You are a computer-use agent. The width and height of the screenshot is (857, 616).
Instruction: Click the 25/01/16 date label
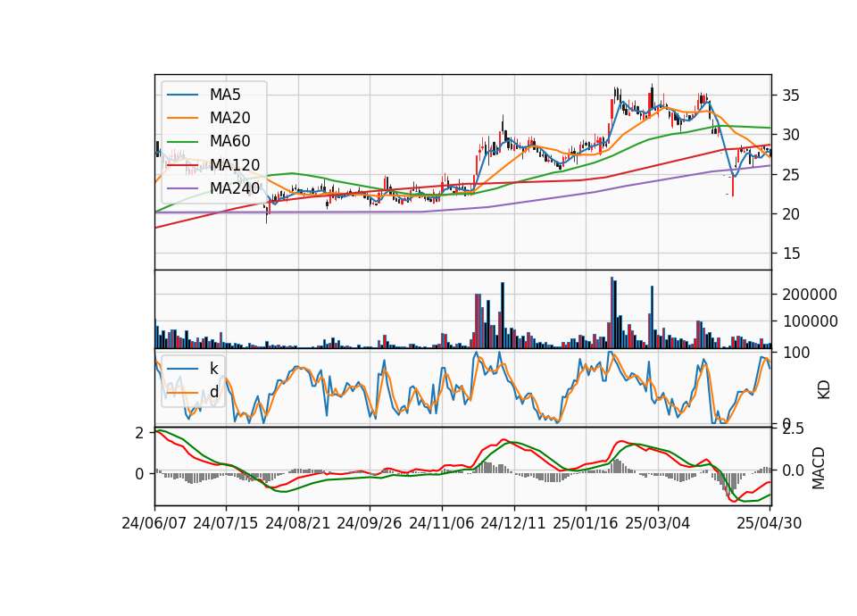pos(586,524)
